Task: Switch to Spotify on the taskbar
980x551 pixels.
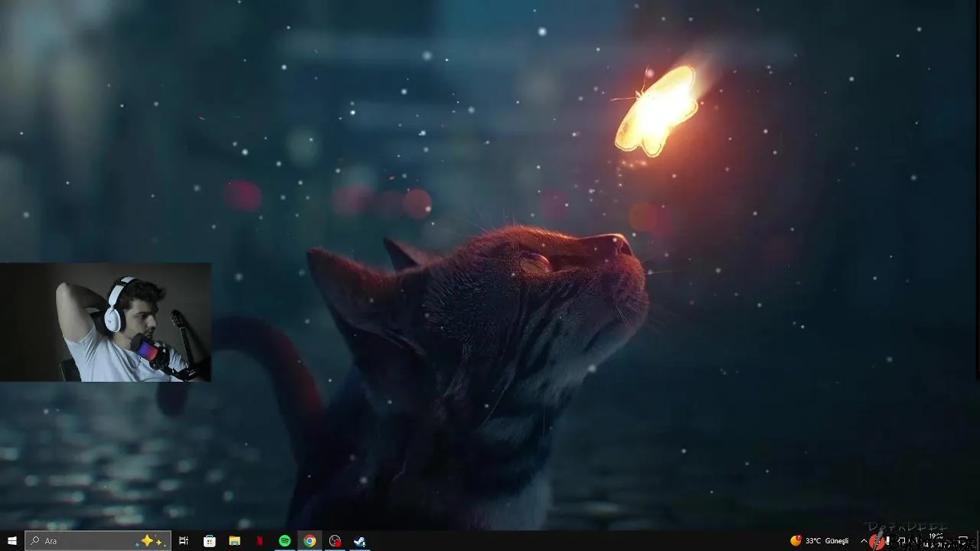Action: pyautogui.click(x=284, y=541)
